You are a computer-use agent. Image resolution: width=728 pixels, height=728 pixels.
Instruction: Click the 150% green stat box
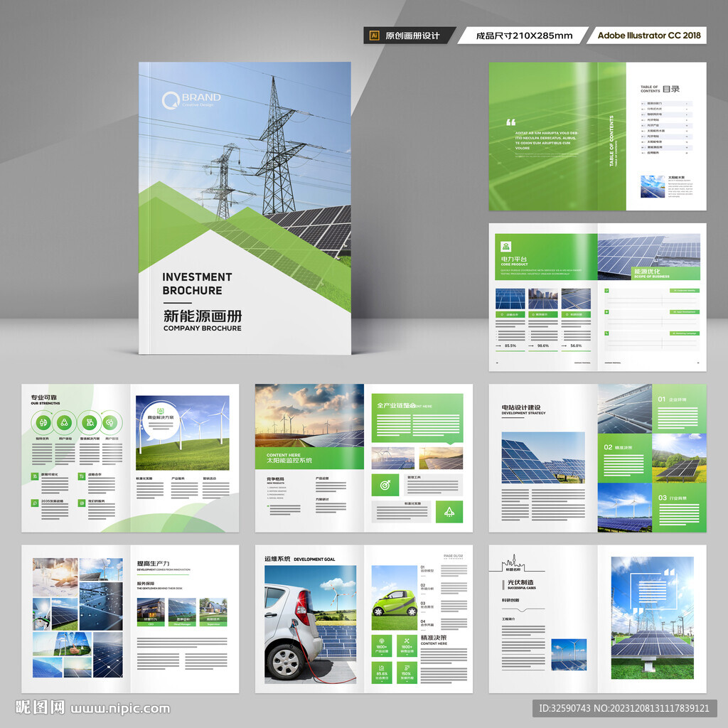[x=407, y=673]
